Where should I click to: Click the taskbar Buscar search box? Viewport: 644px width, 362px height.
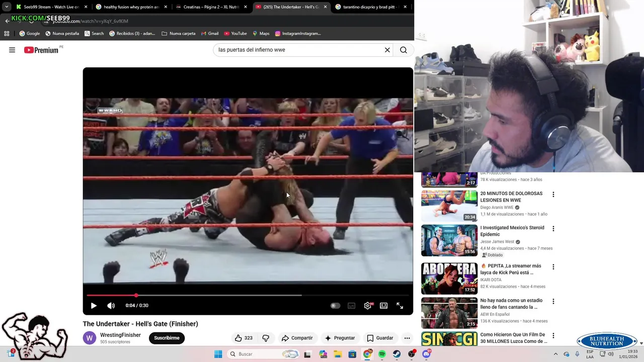264,354
